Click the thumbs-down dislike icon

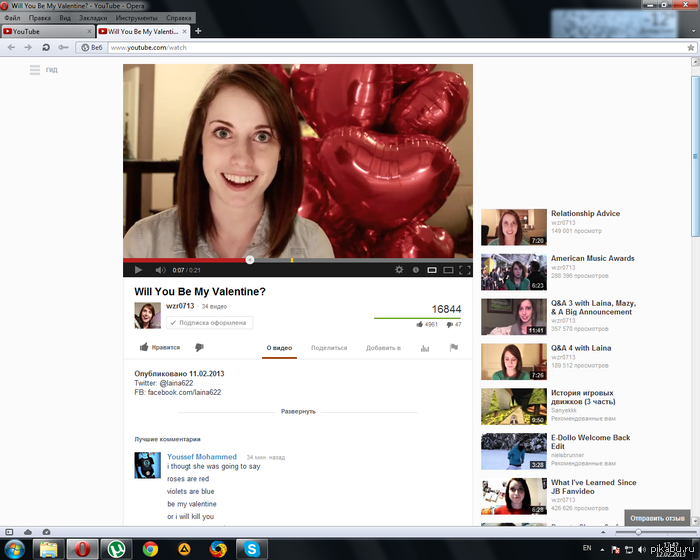coord(199,348)
